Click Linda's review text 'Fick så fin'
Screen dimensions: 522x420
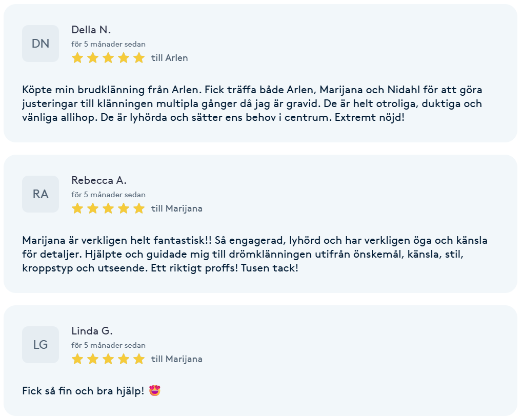click(x=83, y=391)
